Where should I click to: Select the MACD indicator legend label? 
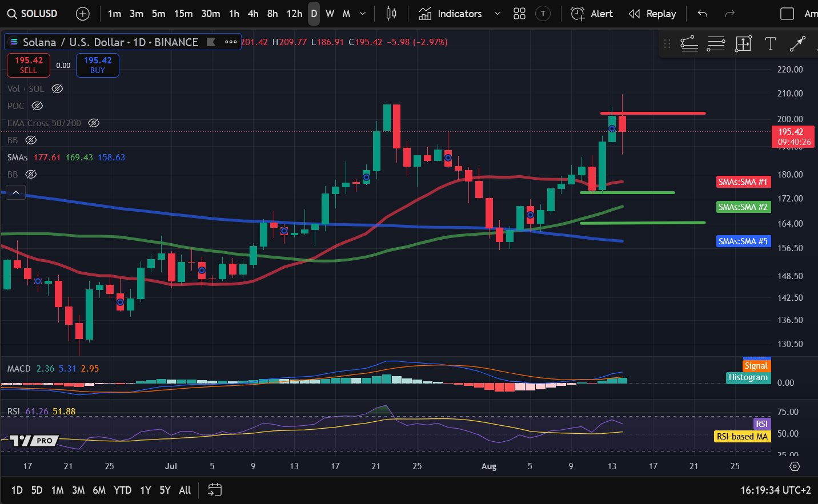[19, 369]
